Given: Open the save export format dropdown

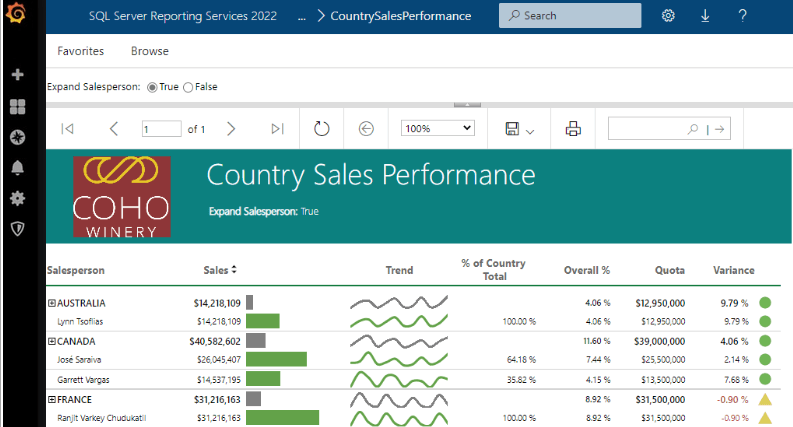Looking at the screenshot, I should [x=520, y=129].
